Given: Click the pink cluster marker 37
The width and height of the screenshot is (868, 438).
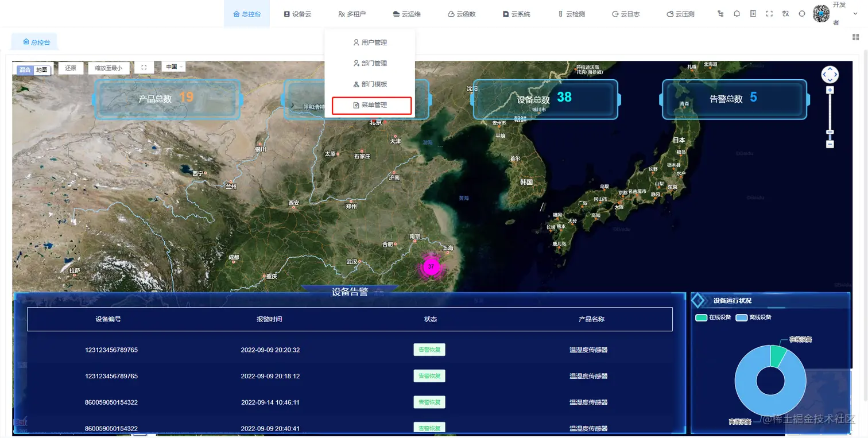Looking at the screenshot, I should click(x=431, y=266).
